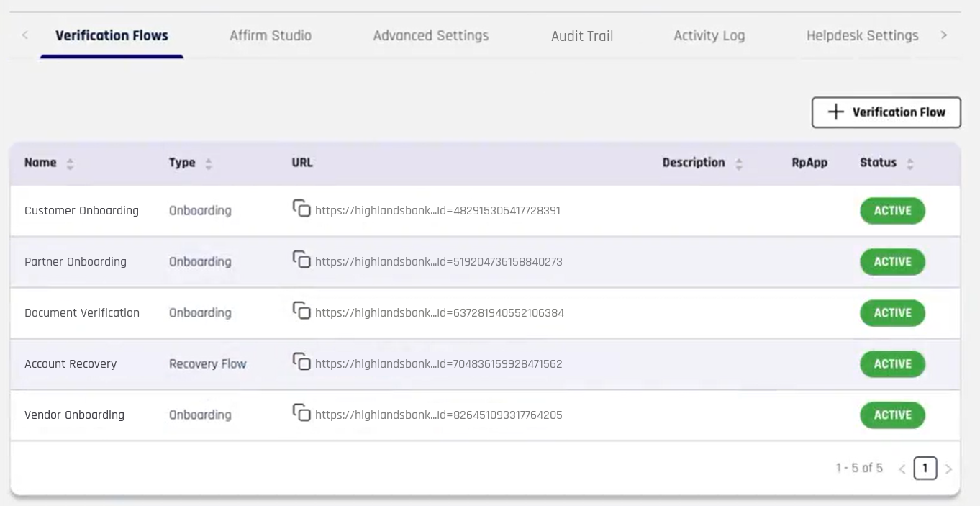Viewport: 980px width, 506px height.
Task: Open the Partner Onboarding flow name
Action: coord(76,262)
